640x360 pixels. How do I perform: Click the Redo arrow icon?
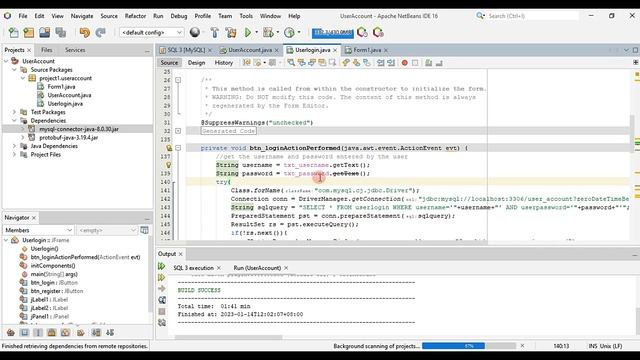pyautogui.click(x=100, y=32)
